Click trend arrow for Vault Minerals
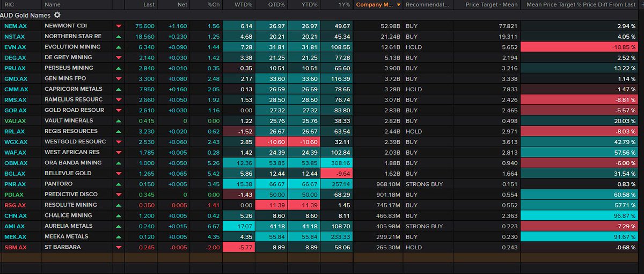Viewport: 644px width, 274px height. (x=119, y=121)
